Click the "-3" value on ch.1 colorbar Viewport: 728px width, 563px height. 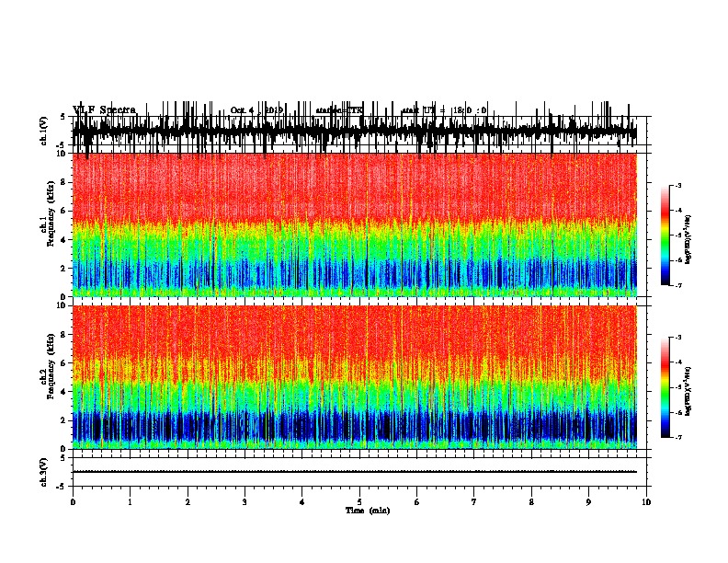[678, 186]
